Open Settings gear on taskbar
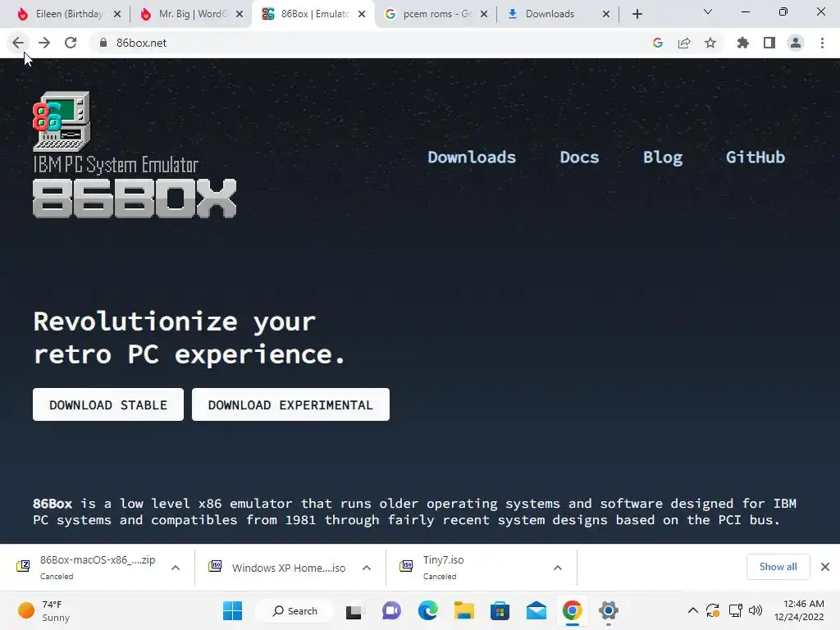This screenshot has height=630, width=840. click(609, 610)
